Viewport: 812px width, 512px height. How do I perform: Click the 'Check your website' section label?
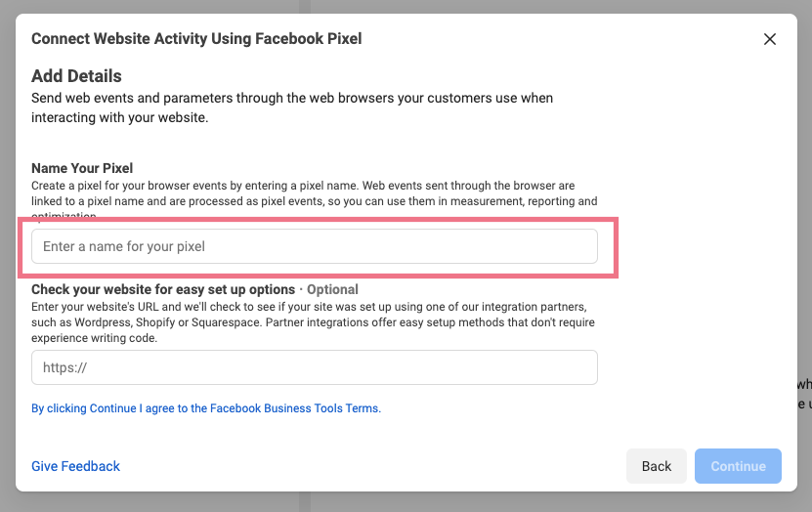pyautogui.click(x=163, y=289)
